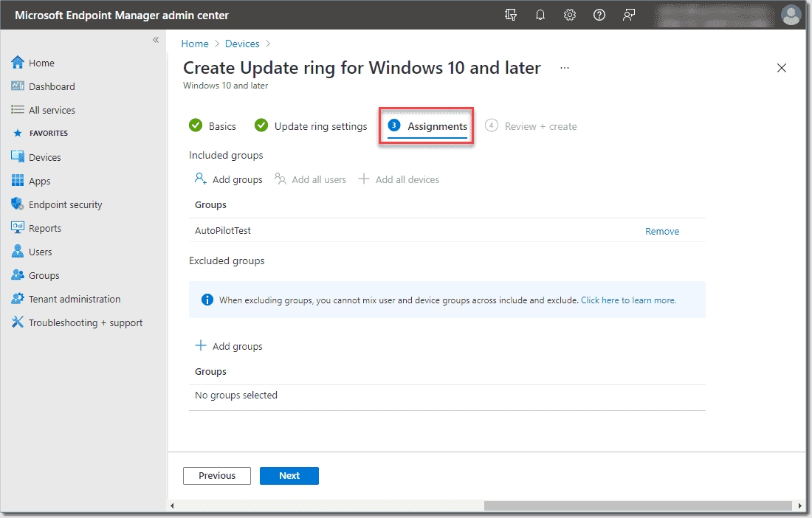Click Add all users
The height and width of the screenshot is (518, 812).
click(x=310, y=179)
